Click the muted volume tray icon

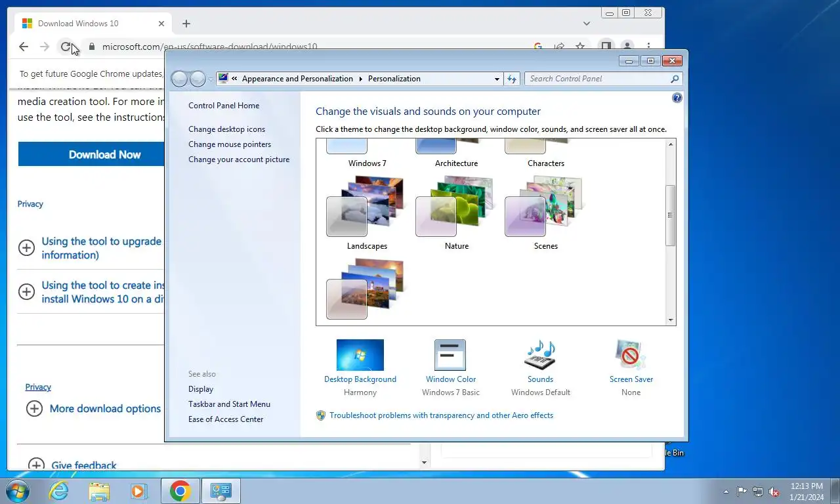[x=774, y=492]
